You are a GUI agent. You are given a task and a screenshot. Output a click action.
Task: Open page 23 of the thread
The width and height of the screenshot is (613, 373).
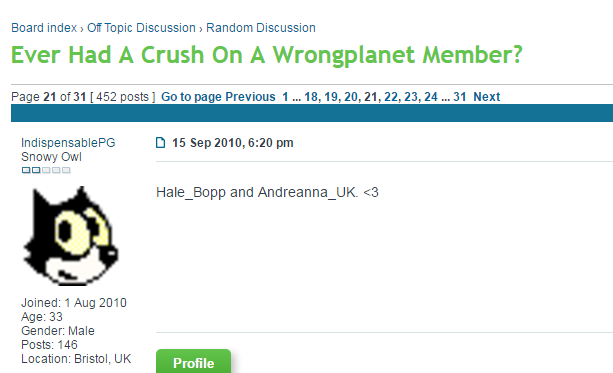[x=410, y=97]
